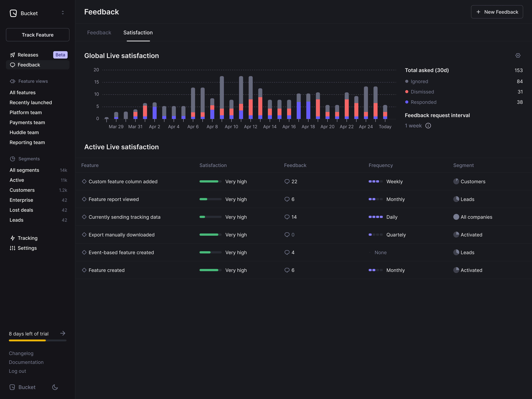Open Tracking via the lightning bolt icon
The width and height of the screenshot is (532, 399).
pyautogui.click(x=13, y=238)
